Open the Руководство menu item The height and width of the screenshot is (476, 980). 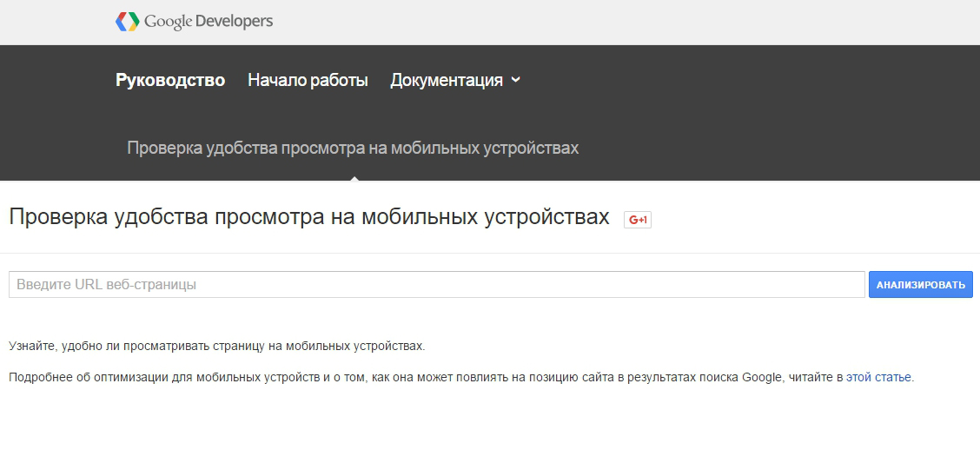170,80
